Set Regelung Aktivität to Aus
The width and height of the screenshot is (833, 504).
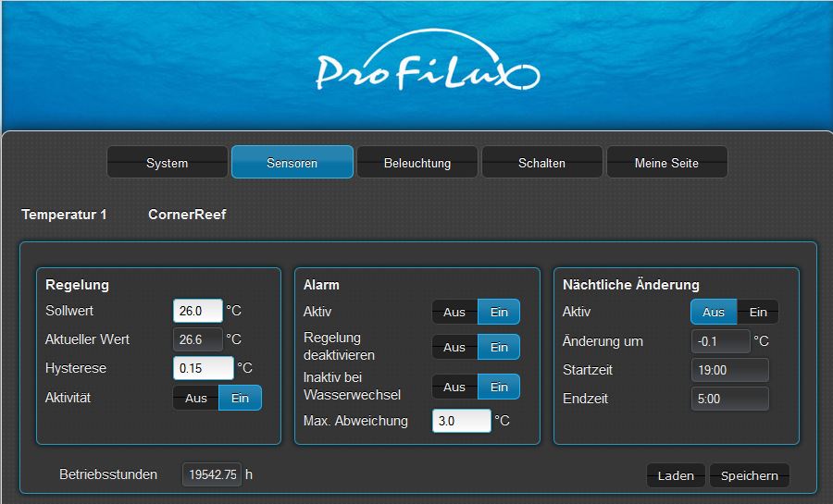196,398
